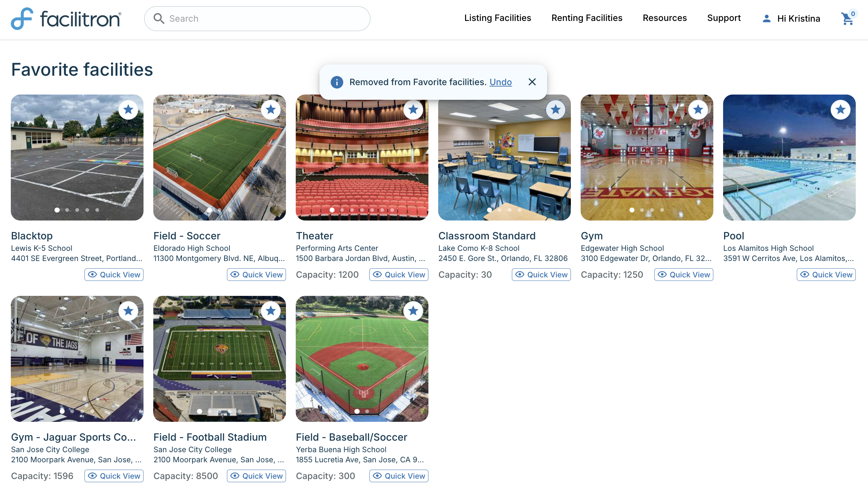Open the Listing Facilities menu
The width and height of the screenshot is (868, 493).
pyautogui.click(x=497, y=18)
